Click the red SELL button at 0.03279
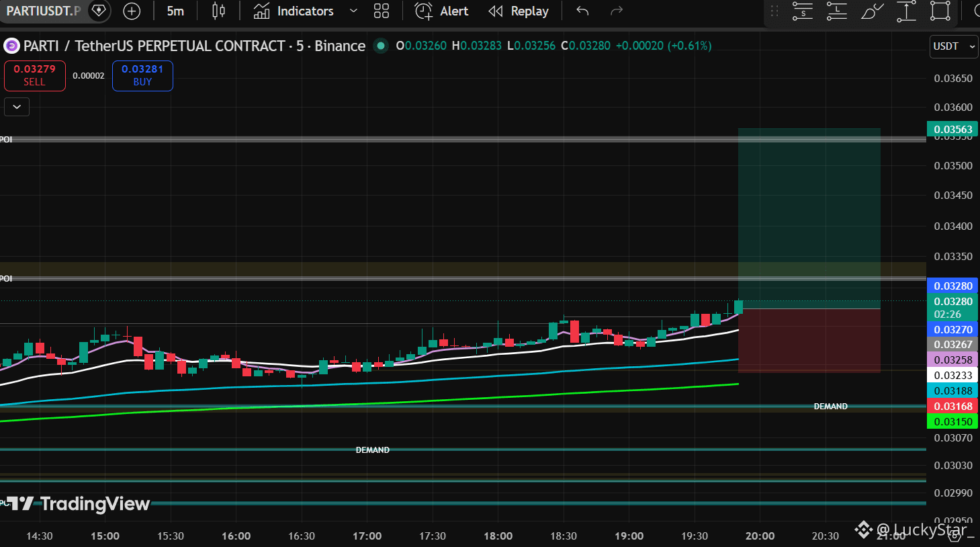The height and width of the screenshot is (547, 980). (35, 75)
